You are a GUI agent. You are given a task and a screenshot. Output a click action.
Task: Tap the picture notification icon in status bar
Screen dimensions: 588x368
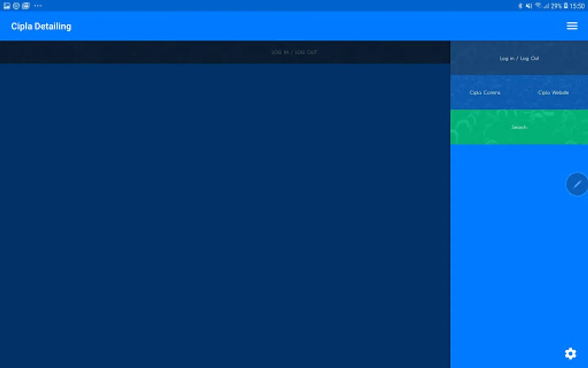pos(7,6)
